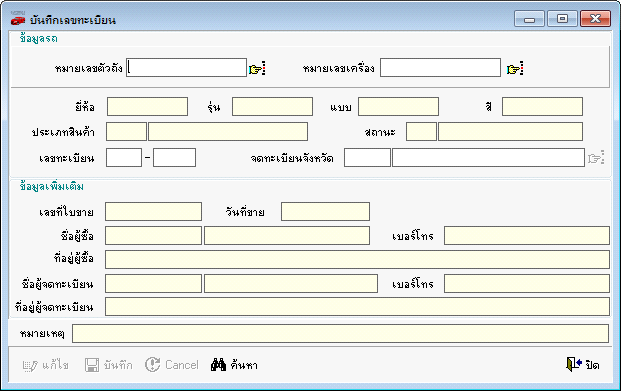Minimize the บันทึกเลขทะเบียน window
The width and height of the screenshot is (621, 391).
pos(530,19)
